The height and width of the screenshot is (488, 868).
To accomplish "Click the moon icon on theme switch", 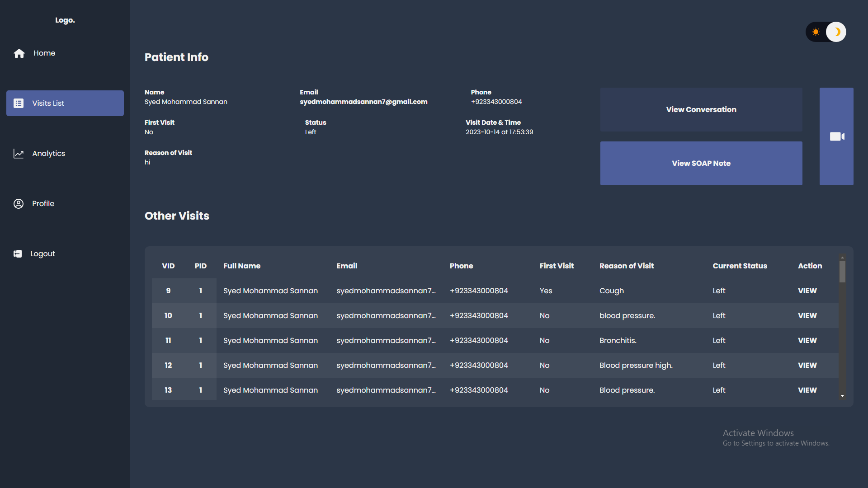I will 836,32.
